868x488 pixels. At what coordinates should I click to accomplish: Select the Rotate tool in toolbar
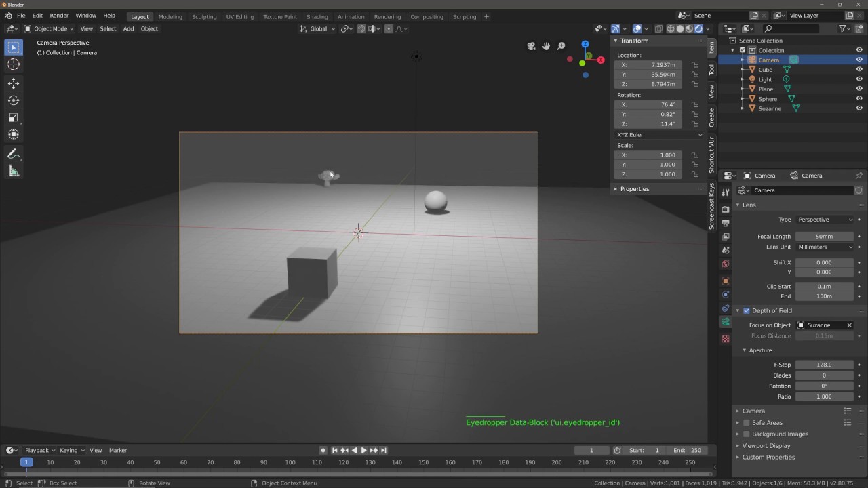pos(14,100)
